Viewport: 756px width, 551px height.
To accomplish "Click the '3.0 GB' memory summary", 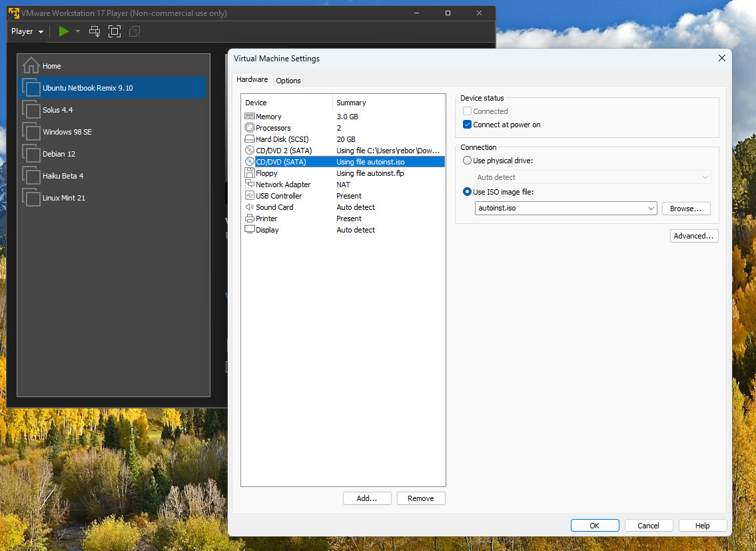I will click(x=347, y=117).
